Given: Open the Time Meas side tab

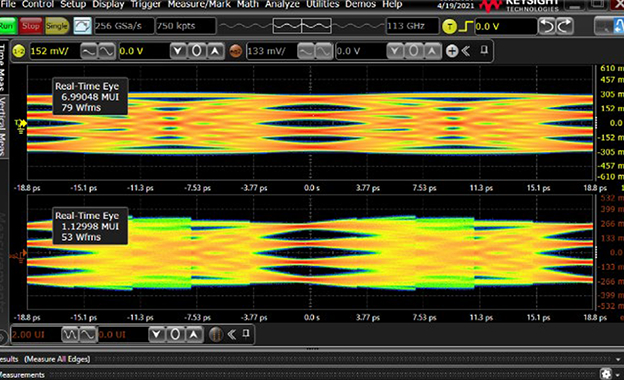Looking at the screenshot, I should click(3, 67).
